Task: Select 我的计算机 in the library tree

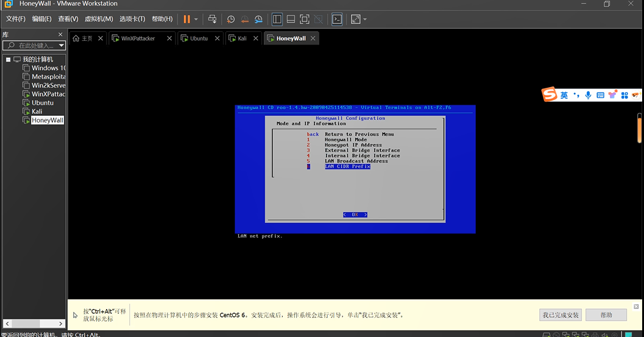Action: tap(38, 60)
